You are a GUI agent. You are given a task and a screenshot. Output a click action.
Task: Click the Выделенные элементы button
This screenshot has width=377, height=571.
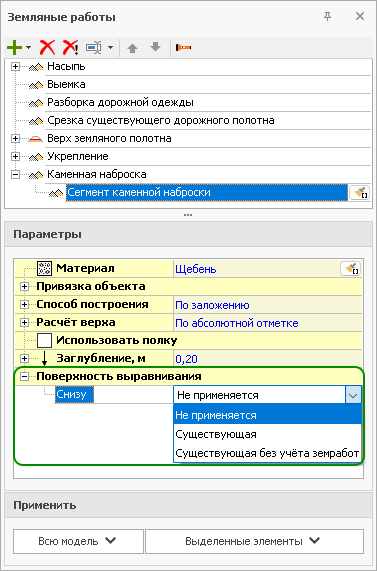[x=254, y=542]
